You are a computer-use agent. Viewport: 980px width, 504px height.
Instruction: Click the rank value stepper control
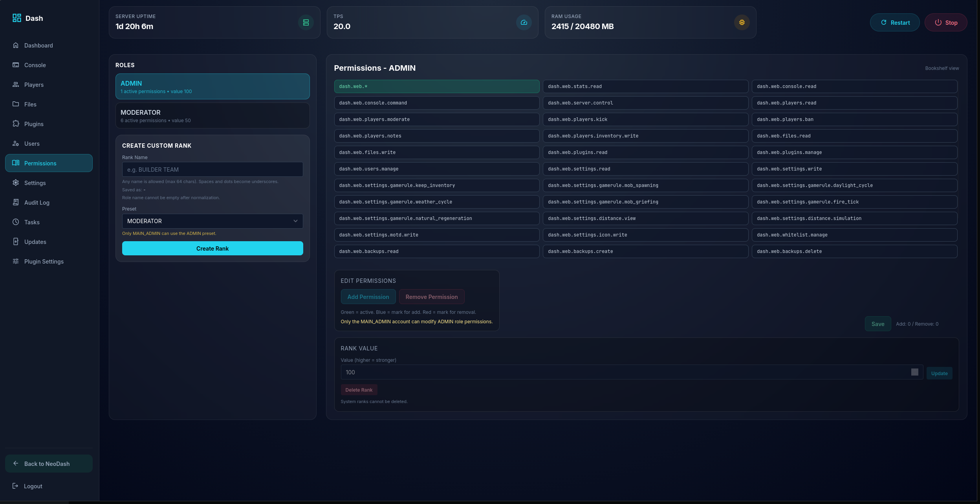coord(915,372)
